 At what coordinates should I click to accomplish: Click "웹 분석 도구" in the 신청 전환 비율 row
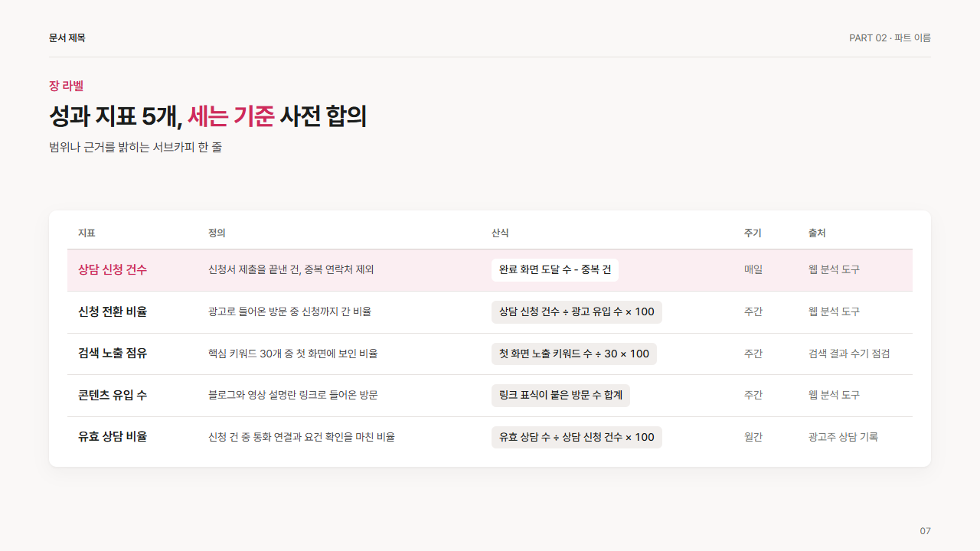click(x=834, y=311)
